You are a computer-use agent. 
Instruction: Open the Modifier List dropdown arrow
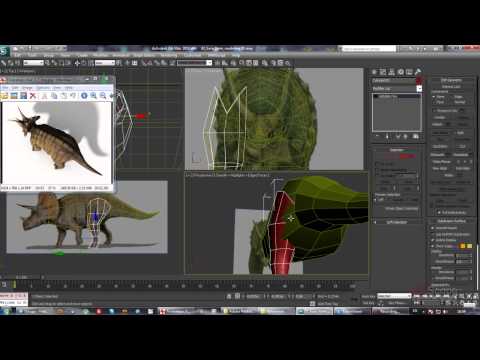pyautogui.click(x=419, y=89)
